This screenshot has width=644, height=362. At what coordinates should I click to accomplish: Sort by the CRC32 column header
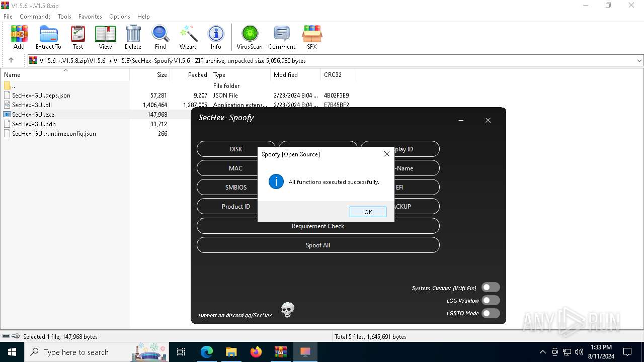click(x=338, y=74)
